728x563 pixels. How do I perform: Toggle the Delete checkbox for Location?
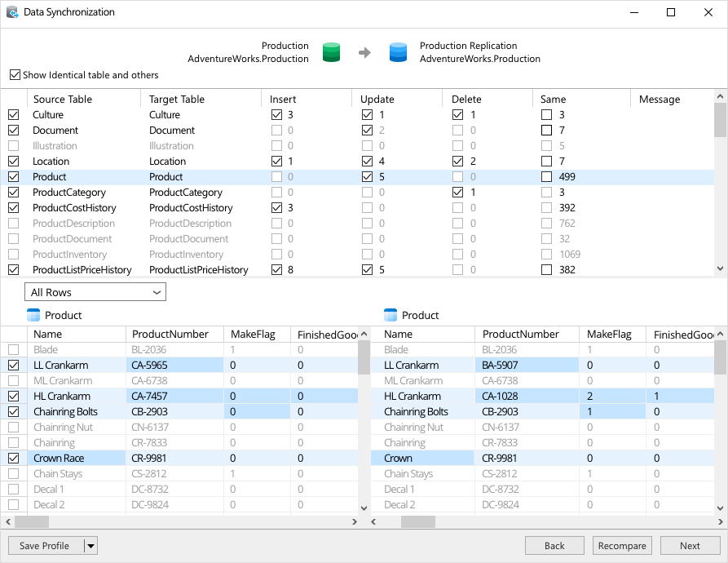(x=457, y=161)
